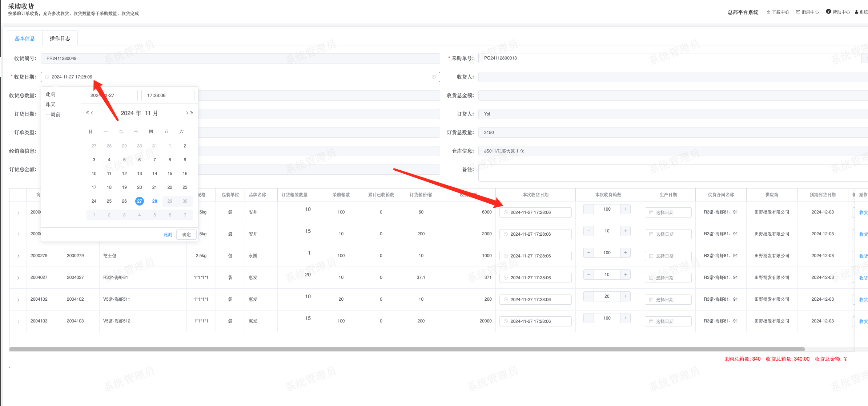Switch to 操作日志 tab
The width and height of the screenshot is (868, 406).
(x=60, y=38)
